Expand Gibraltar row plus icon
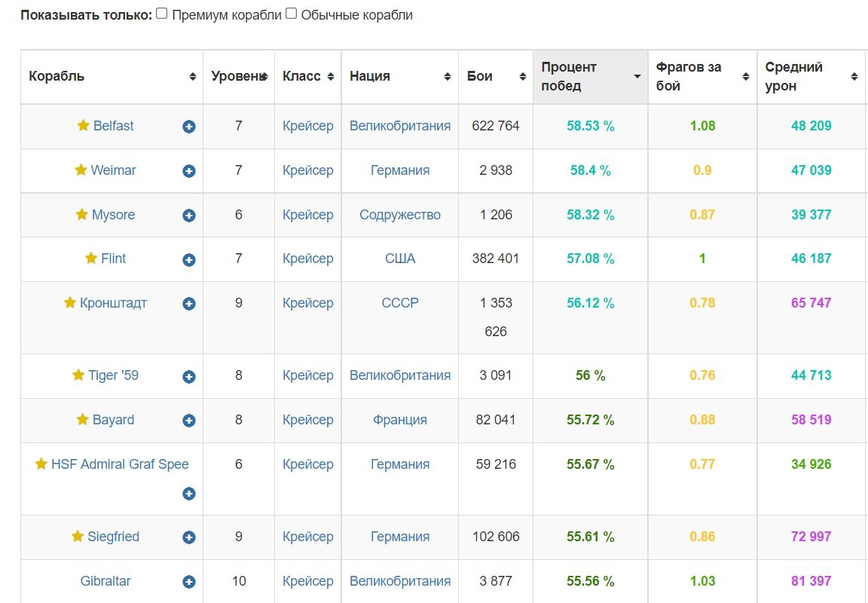Image resolution: width=868 pixels, height=603 pixels. [189, 582]
